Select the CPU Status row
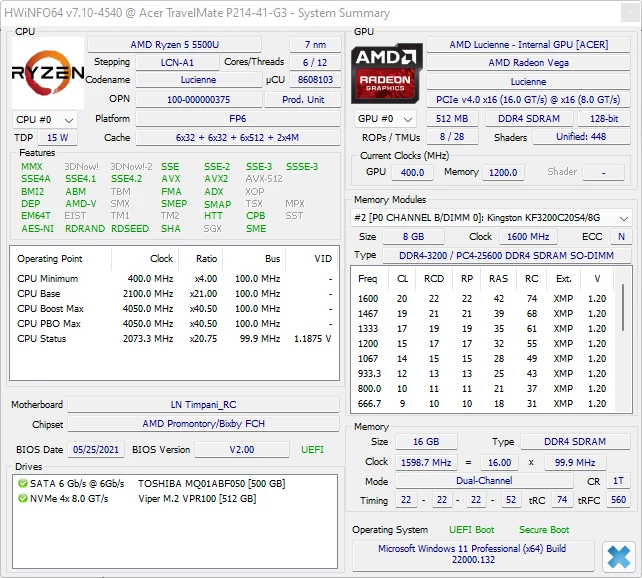The image size is (642, 578). pos(174,339)
